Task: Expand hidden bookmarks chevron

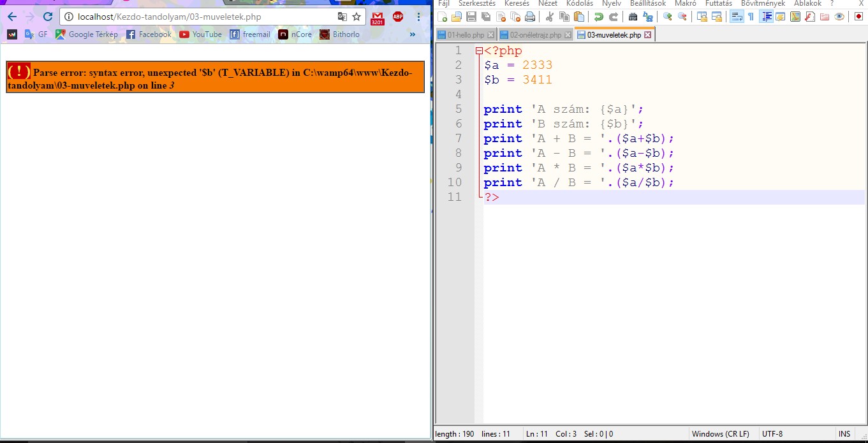Action: point(412,34)
